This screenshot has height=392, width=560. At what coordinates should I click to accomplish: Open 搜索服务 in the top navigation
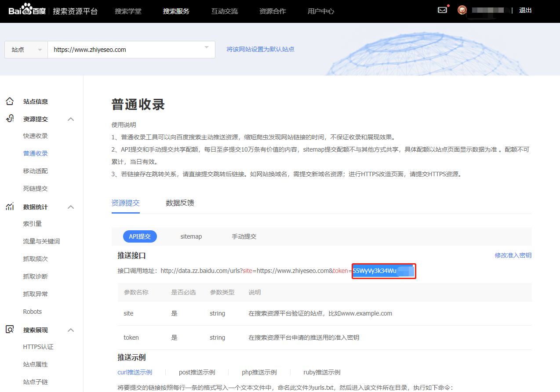(x=176, y=11)
